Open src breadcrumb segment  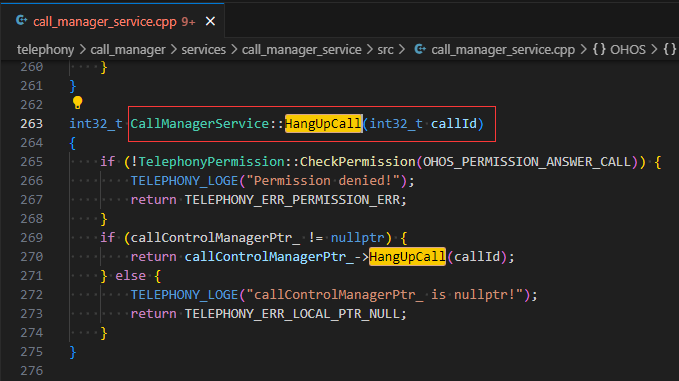point(385,50)
